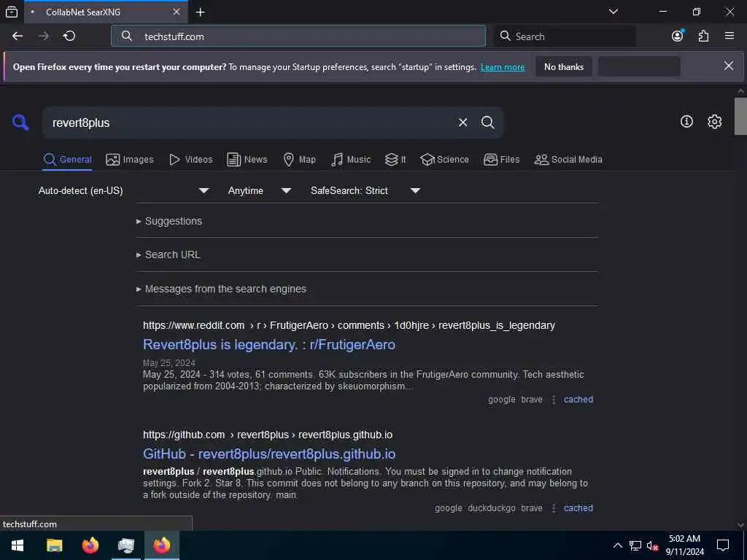
Task: Click the google engine label on Reddit result
Action: pos(502,400)
